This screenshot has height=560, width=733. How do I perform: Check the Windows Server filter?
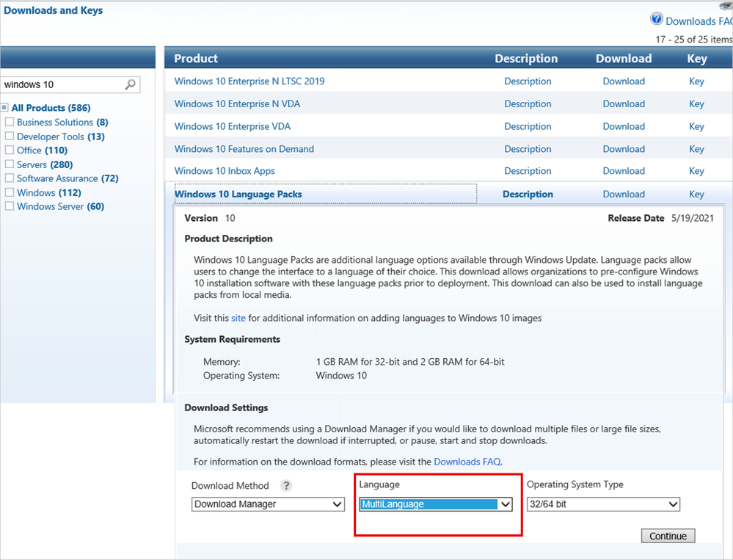tap(10, 206)
